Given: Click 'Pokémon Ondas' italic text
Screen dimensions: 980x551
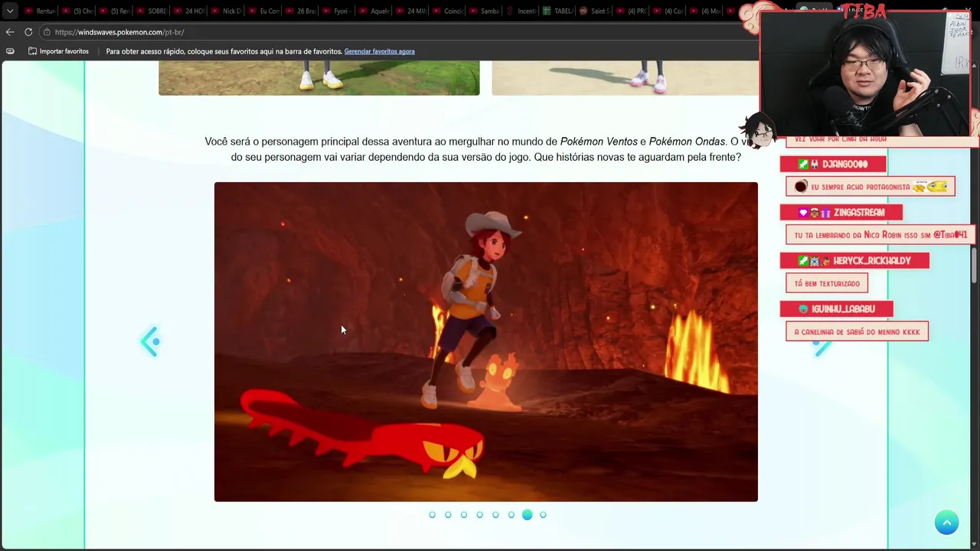Looking at the screenshot, I should (687, 142).
